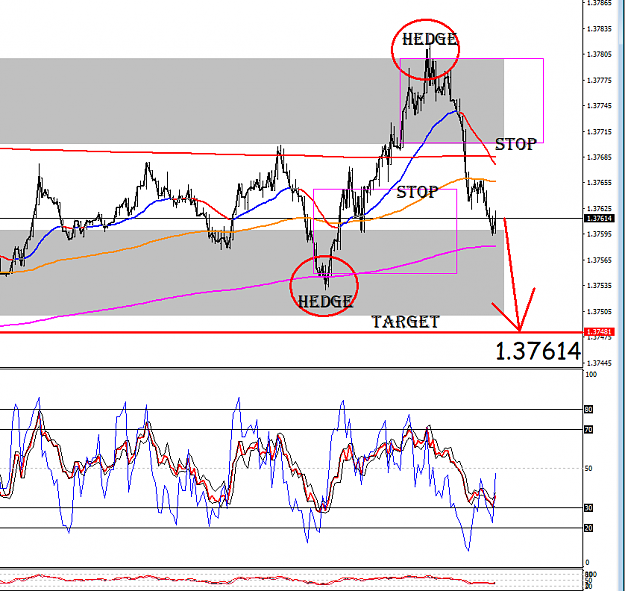The height and width of the screenshot is (591, 625).
Task: Click the 1.37625 price axis label
Action: tap(599, 208)
